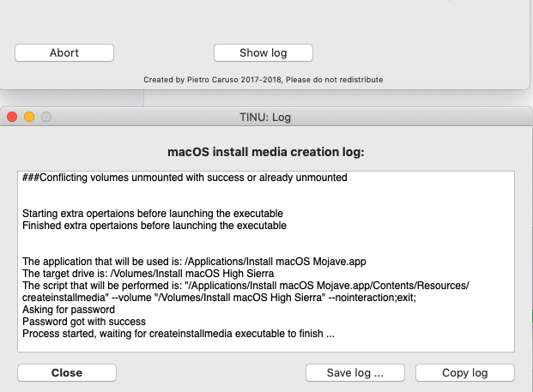Select the 'Asking for password' log line
This screenshot has height=392, width=533.
(x=69, y=310)
